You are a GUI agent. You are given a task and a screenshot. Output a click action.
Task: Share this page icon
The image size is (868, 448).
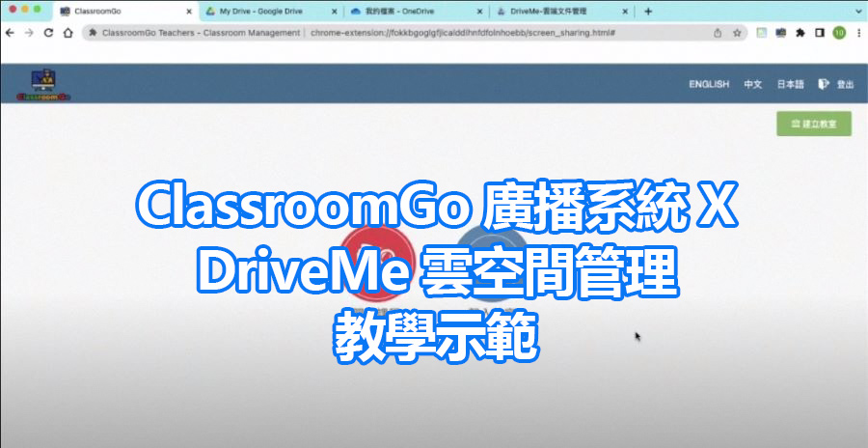pos(718,33)
